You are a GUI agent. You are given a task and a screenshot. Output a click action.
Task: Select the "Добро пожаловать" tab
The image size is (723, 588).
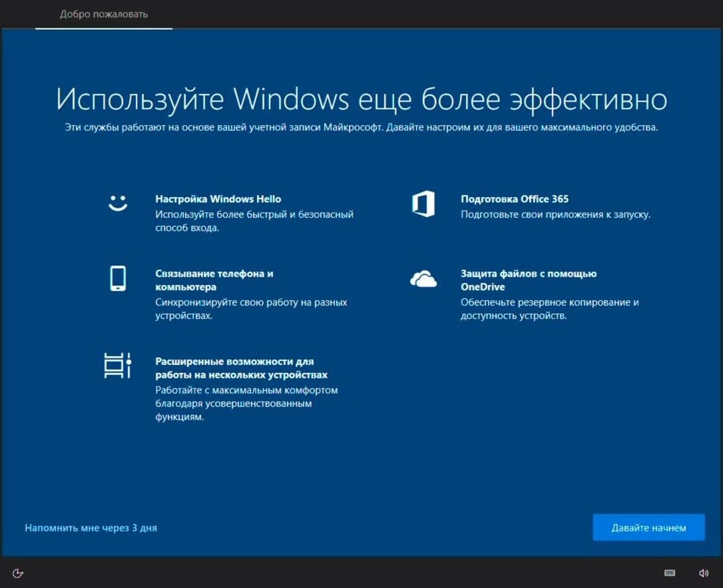104,14
